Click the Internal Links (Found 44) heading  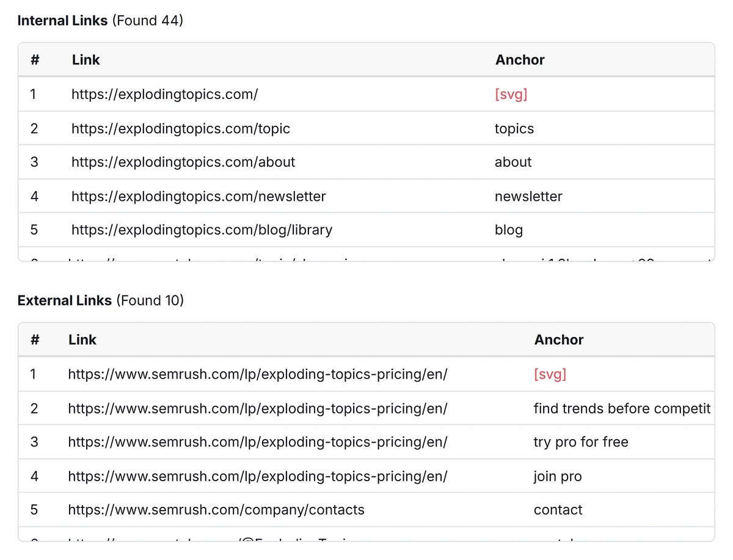(x=100, y=21)
